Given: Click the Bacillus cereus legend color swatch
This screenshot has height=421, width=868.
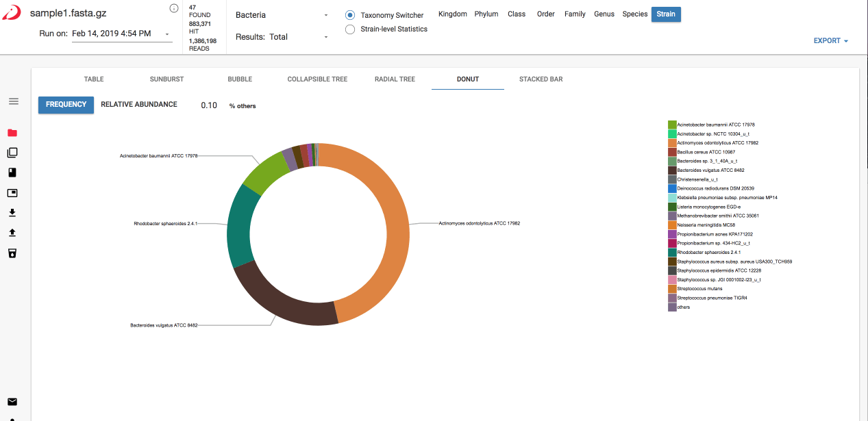Looking at the screenshot, I should [x=672, y=152].
